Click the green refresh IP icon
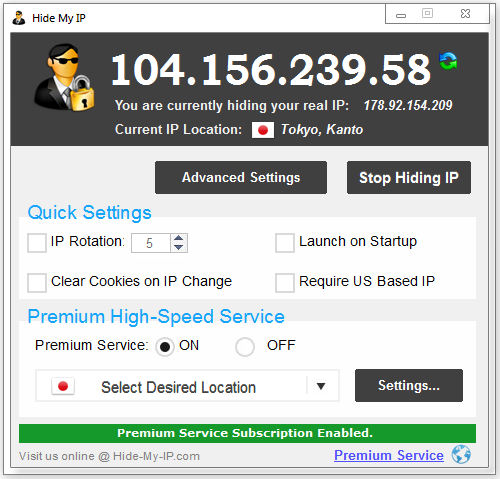This screenshot has height=479, width=500. pyautogui.click(x=448, y=61)
